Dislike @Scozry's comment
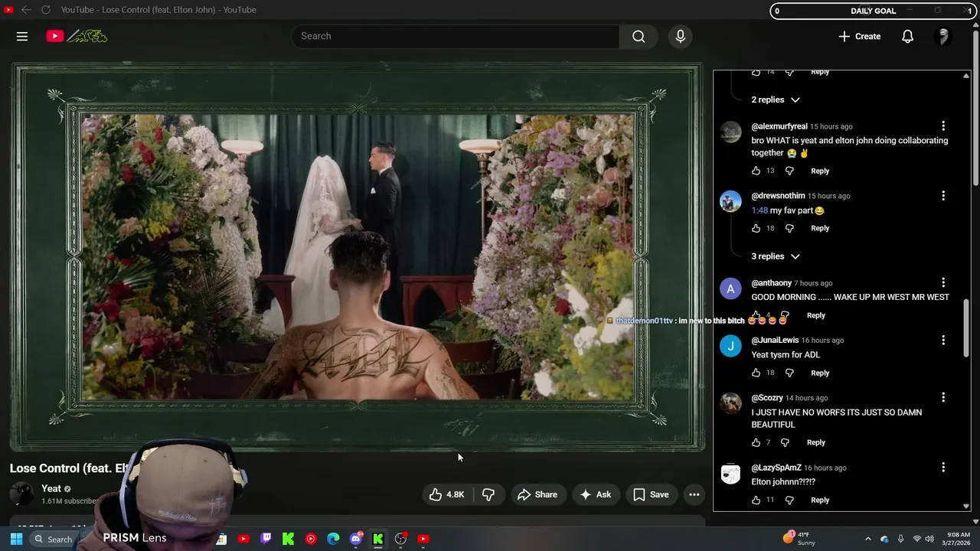980x551 pixels. tap(785, 442)
